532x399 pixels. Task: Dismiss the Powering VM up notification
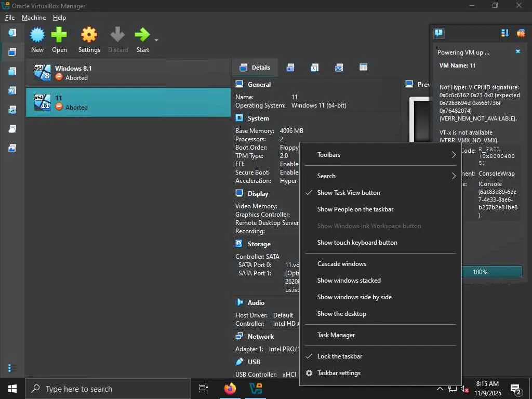pos(518,51)
